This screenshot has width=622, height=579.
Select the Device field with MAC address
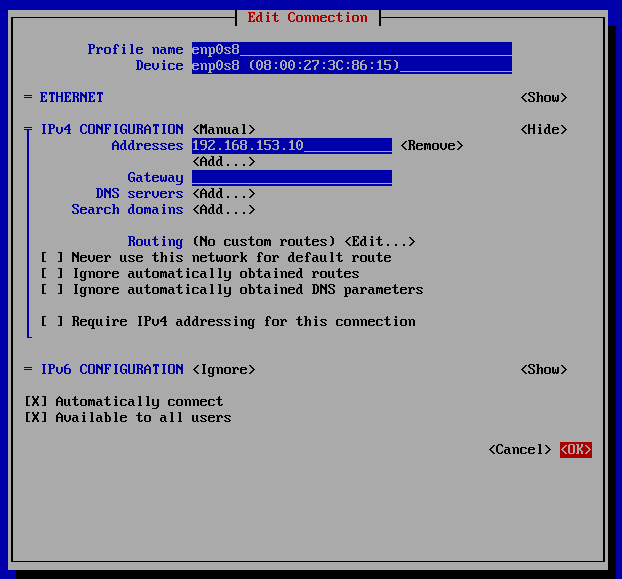tap(351, 65)
